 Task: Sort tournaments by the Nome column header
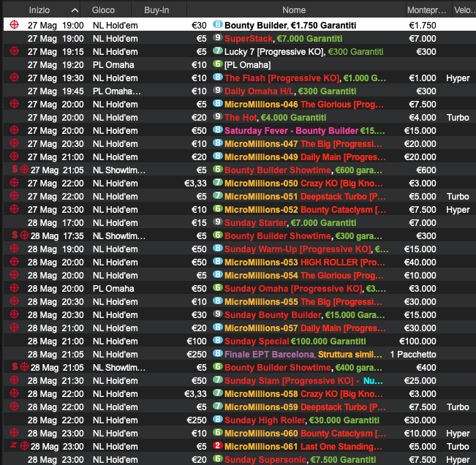pos(294,10)
